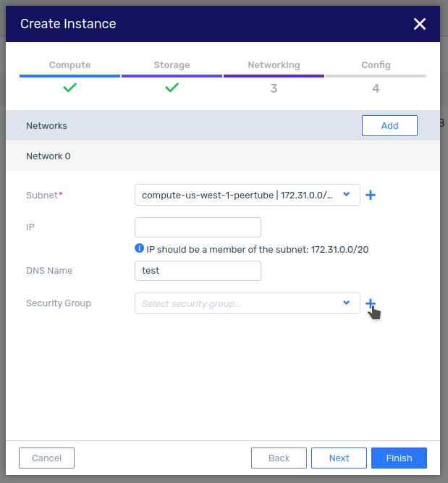448x483 pixels.
Task: Go back with the Back button
Action: click(279, 458)
